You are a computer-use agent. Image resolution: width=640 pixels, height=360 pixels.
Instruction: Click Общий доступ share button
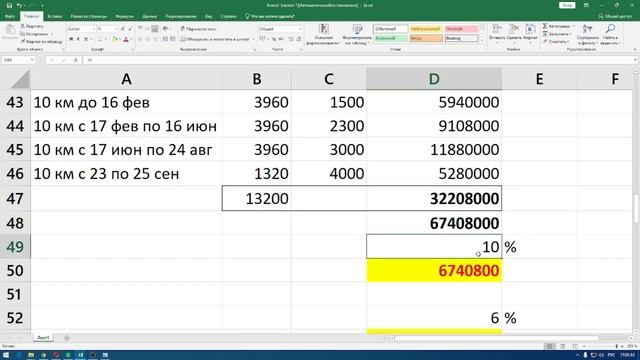click(x=615, y=16)
